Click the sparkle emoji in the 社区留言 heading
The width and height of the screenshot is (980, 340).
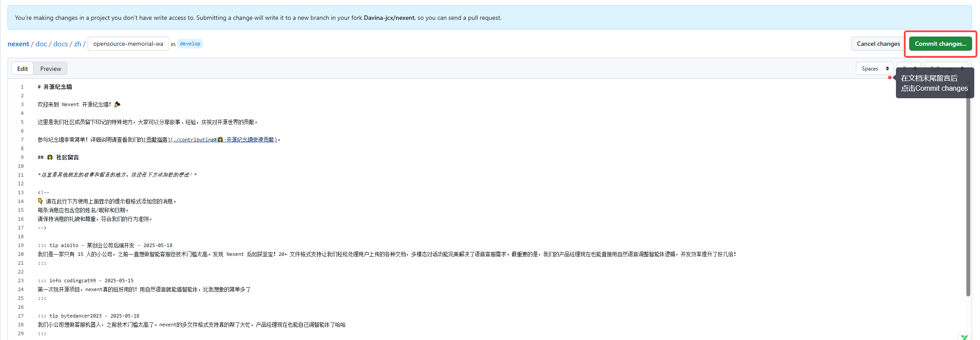tap(50, 157)
